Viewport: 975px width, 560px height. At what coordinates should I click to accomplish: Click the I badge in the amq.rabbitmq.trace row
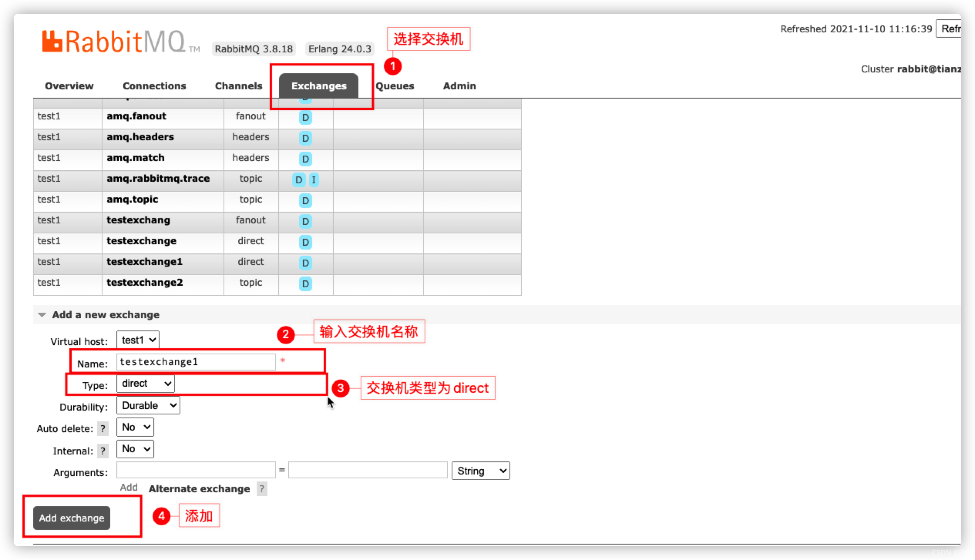[314, 180]
